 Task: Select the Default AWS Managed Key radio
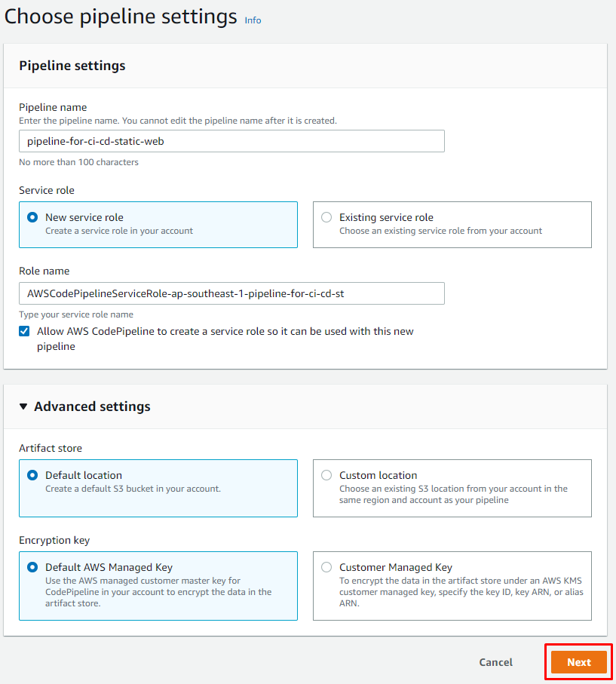[x=32, y=567]
